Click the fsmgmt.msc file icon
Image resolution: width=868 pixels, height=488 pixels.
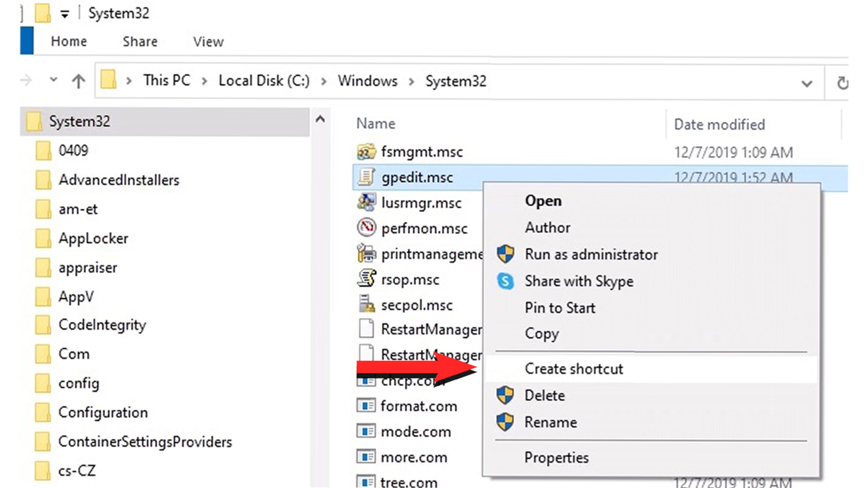click(x=366, y=152)
